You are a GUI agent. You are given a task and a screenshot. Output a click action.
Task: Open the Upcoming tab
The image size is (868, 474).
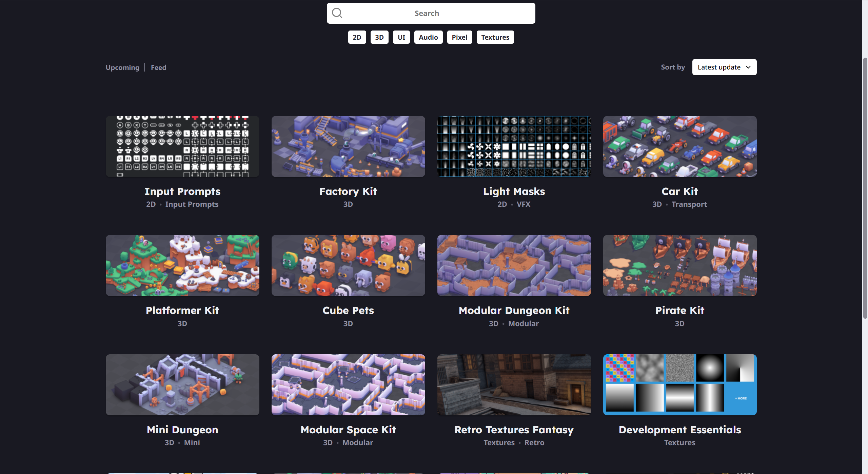click(122, 67)
